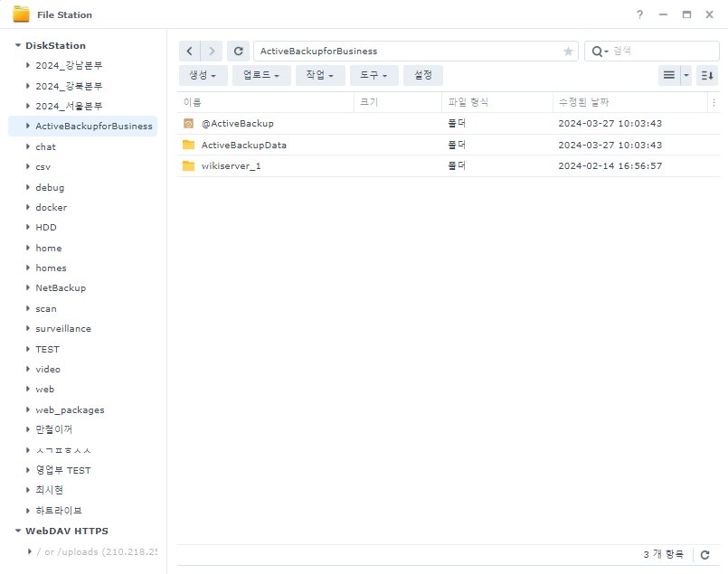
Task: Switch to list view mode icon
Action: [x=669, y=75]
